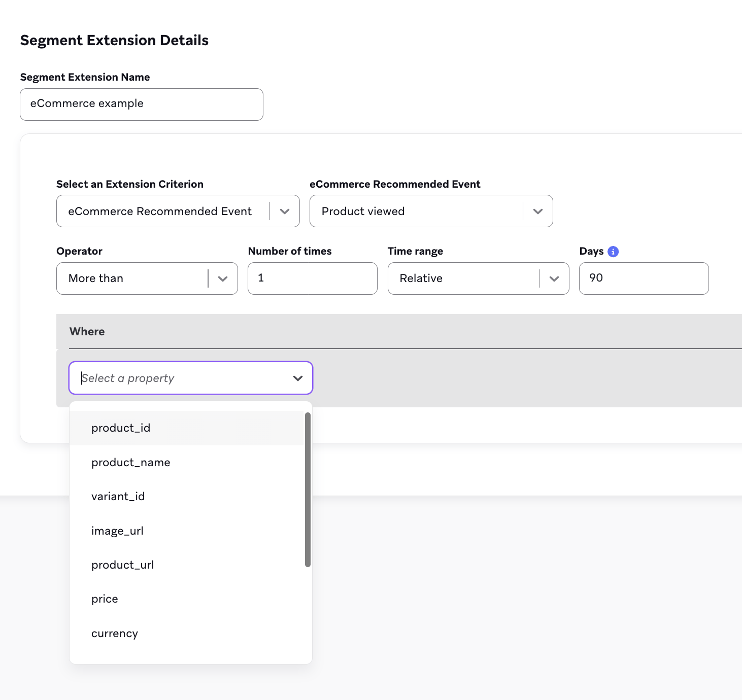This screenshot has width=742, height=700.
Task: Click the Operator dropdown chevron
Action: point(222,278)
